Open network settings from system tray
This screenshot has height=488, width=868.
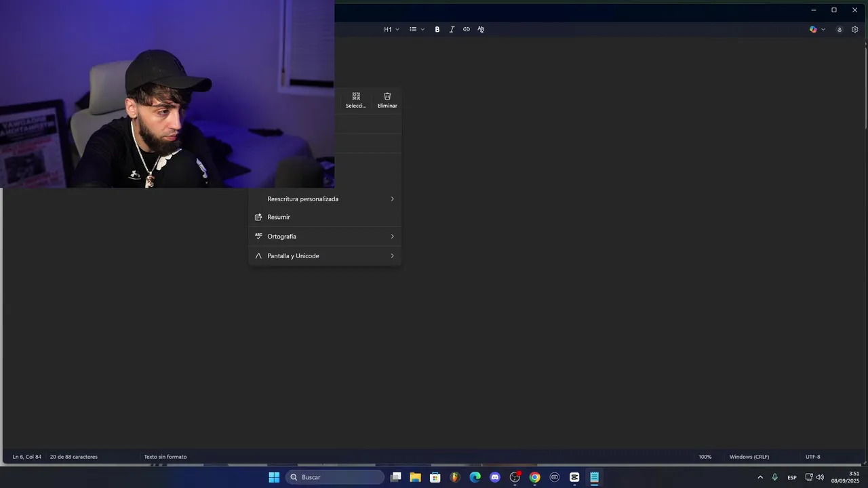[x=809, y=477]
